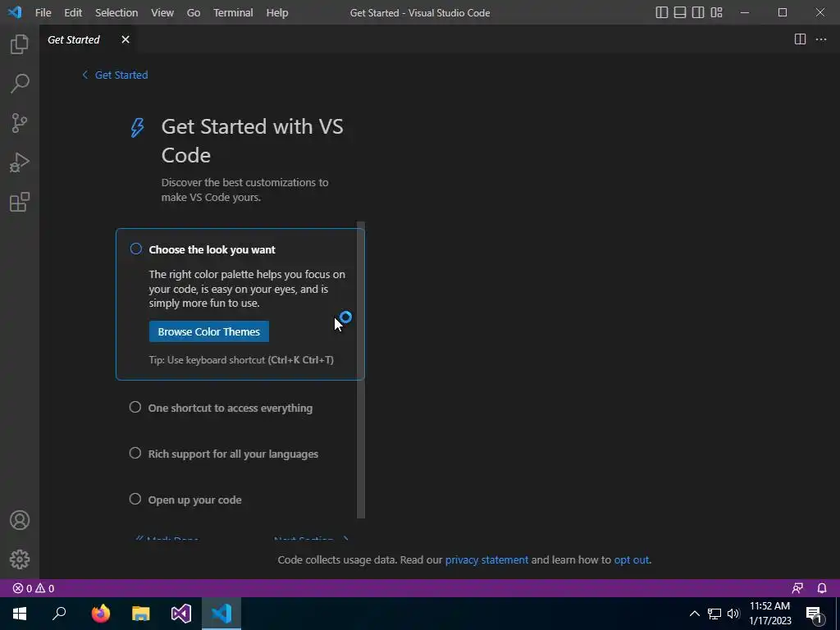
Task: Mark 'One shortcut to access everything' circle
Action: [x=135, y=407]
